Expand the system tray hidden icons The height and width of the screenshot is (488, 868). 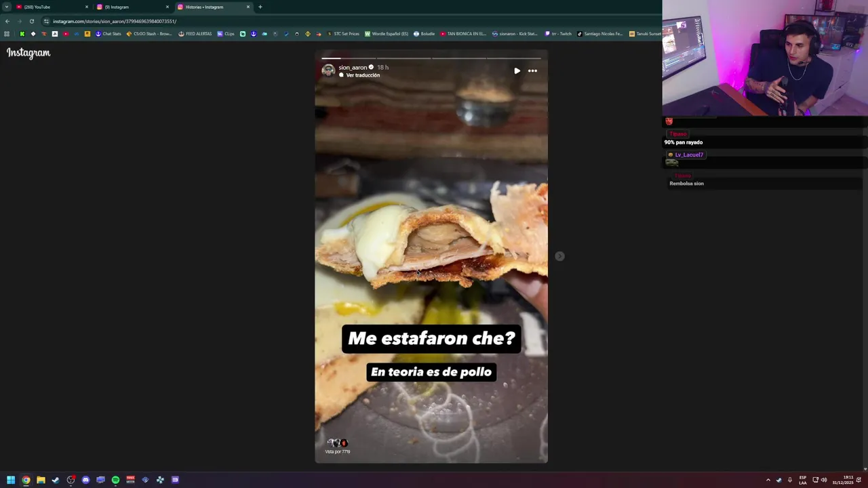(768, 480)
